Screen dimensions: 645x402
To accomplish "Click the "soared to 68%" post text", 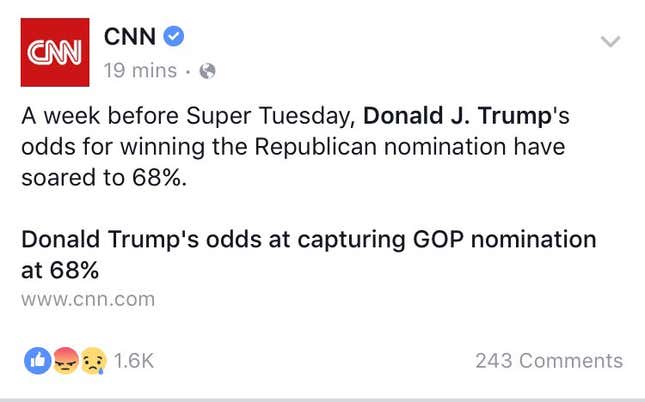I will (x=104, y=178).
